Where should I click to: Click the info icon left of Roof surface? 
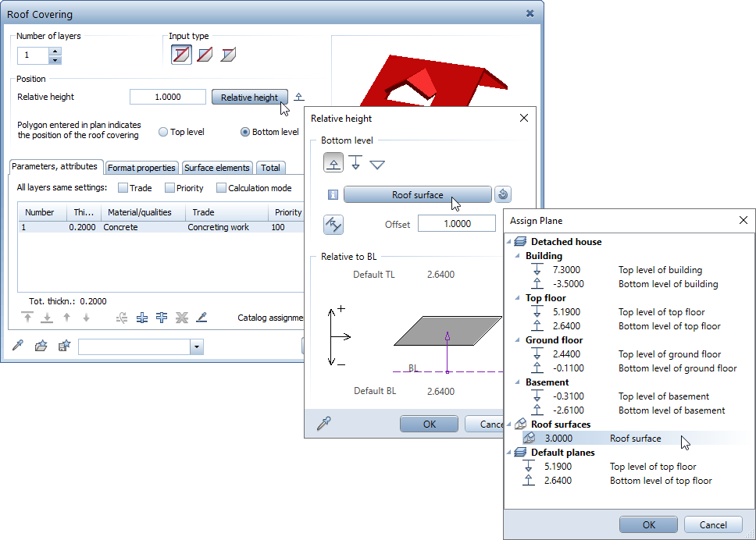pos(333,195)
